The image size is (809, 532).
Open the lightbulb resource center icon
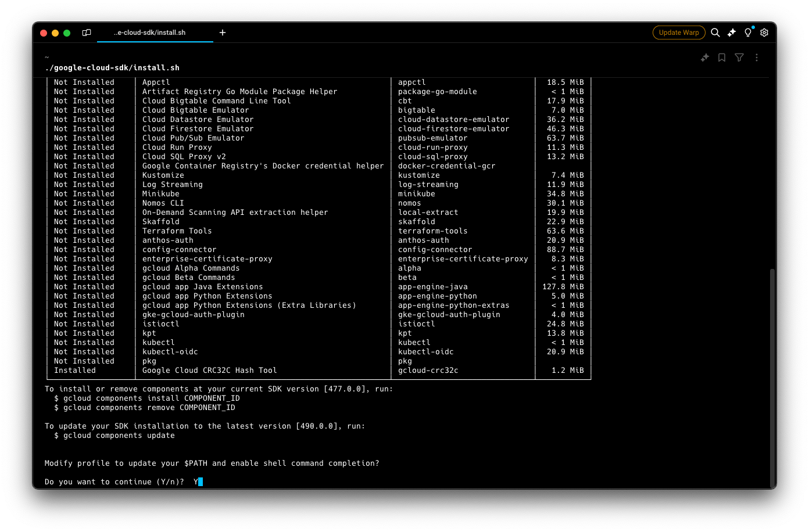pos(748,33)
